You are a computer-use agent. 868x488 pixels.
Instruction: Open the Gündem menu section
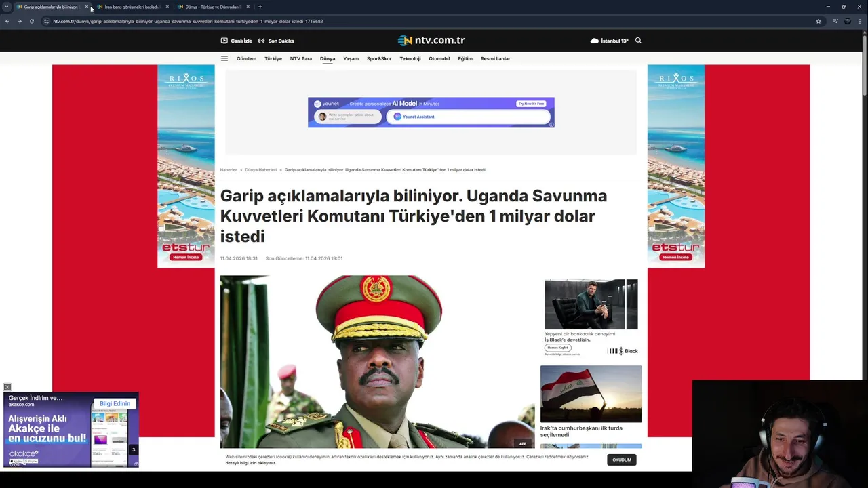point(246,58)
